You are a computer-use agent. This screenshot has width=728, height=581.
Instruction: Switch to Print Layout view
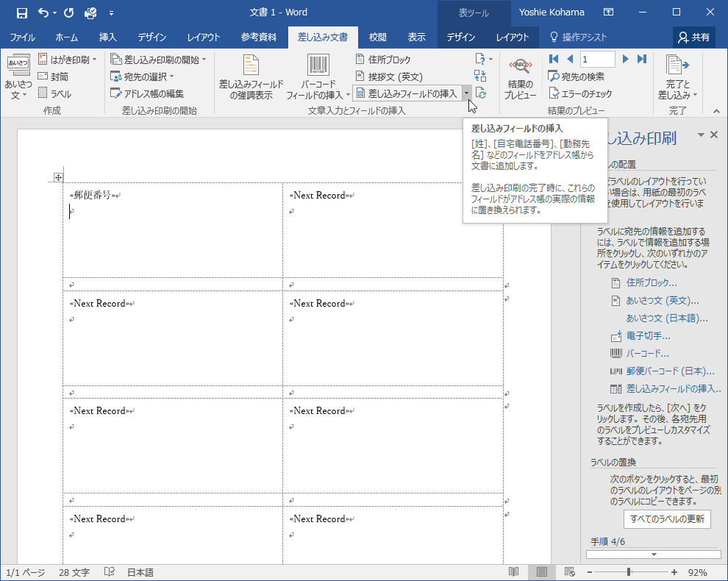tap(542, 572)
